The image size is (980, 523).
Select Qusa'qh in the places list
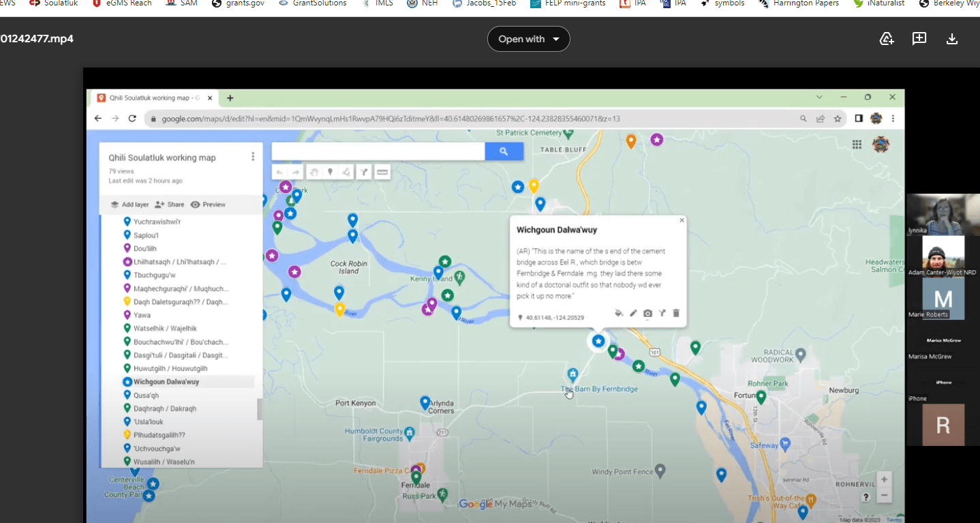point(146,395)
